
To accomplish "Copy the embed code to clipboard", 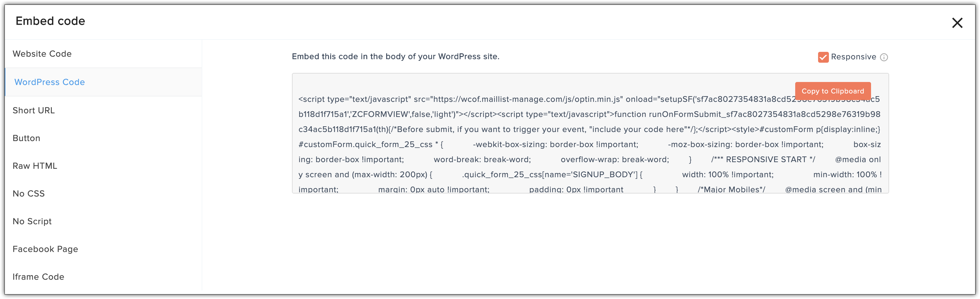I will pyautogui.click(x=833, y=91).
